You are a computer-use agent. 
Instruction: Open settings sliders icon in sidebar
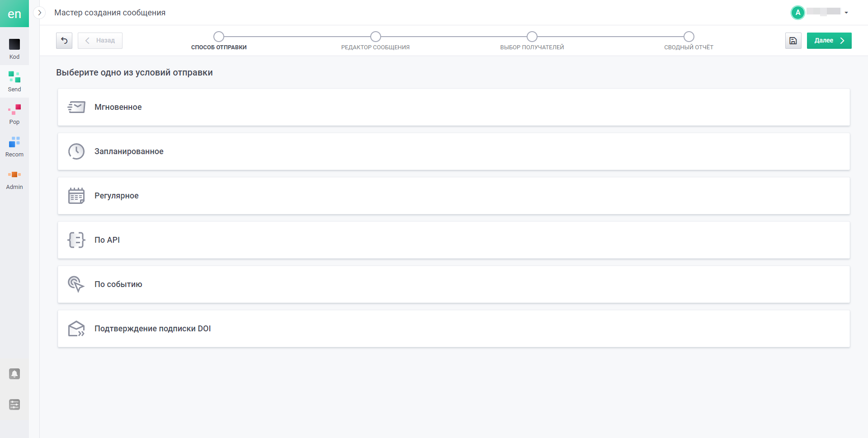click(14, 405)
